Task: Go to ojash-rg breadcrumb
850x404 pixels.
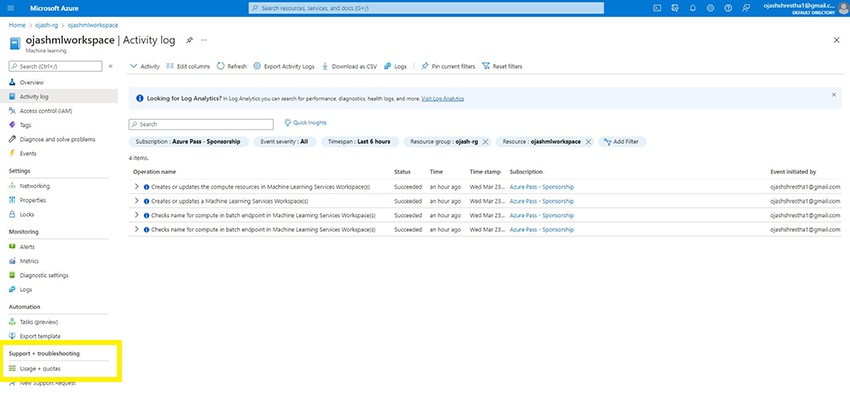Action: point(47,25)
